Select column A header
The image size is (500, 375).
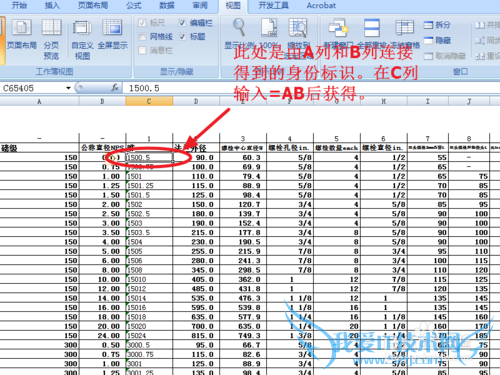[x=39, y=101]
